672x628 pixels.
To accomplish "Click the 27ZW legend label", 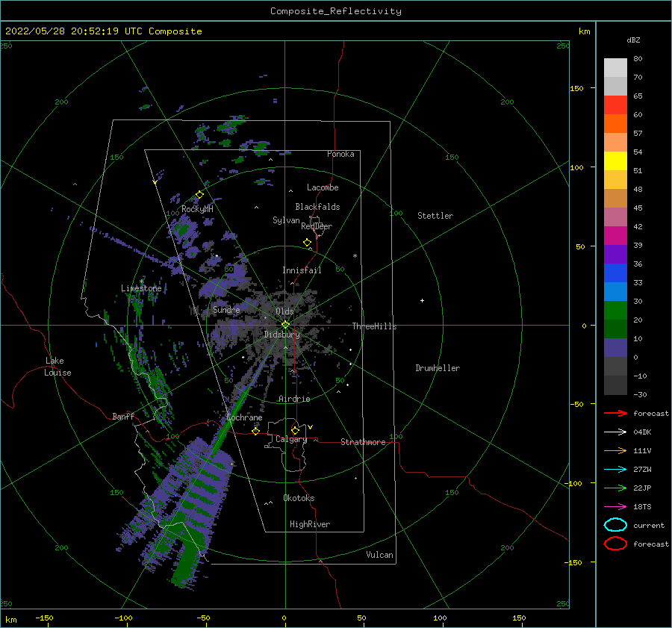I will [x=642, y=470].
